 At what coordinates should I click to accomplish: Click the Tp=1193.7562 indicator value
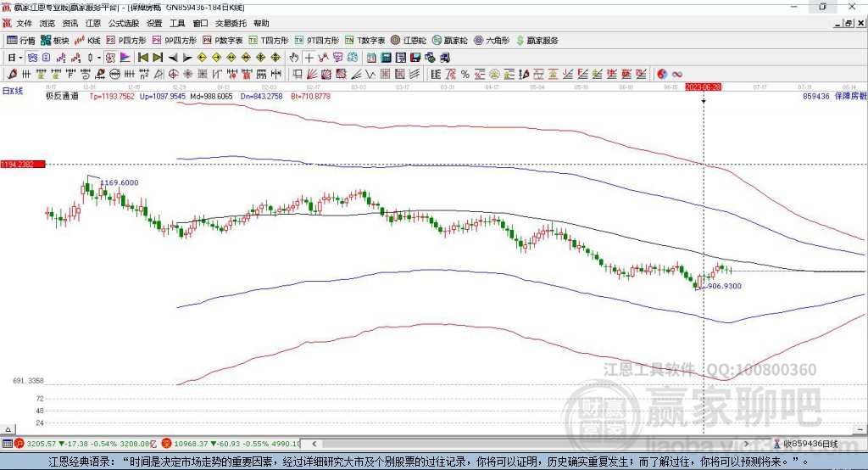[x=112, y=96]
